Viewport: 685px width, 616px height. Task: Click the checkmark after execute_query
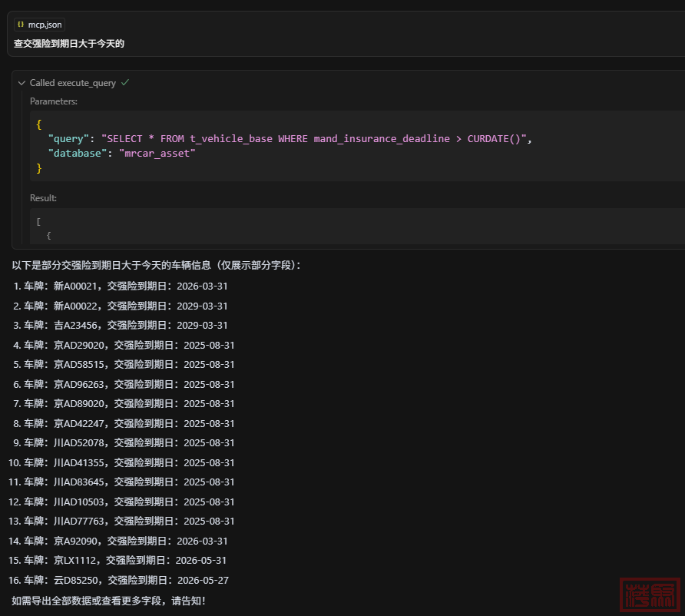click(124, 82)
